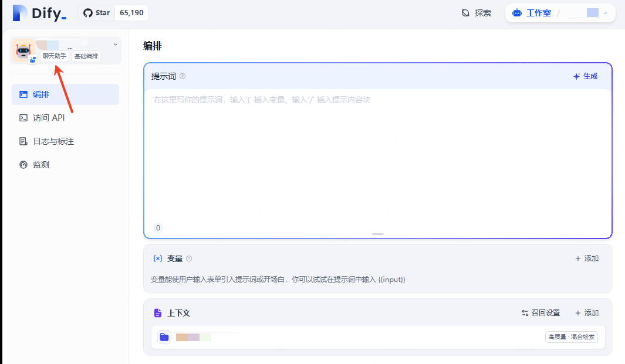Click the folder icon of the dataset row

pos(164,337)
